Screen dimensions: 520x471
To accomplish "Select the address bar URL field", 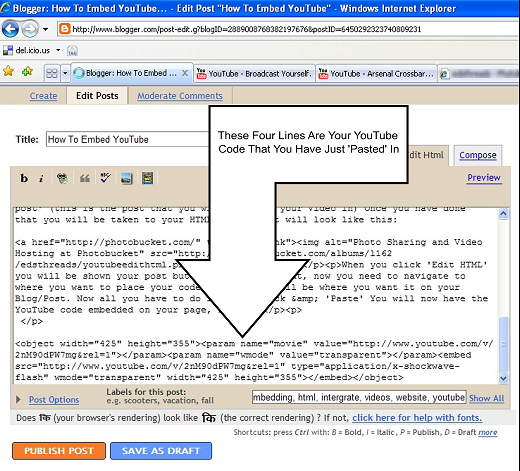I will tap(288, 29).
